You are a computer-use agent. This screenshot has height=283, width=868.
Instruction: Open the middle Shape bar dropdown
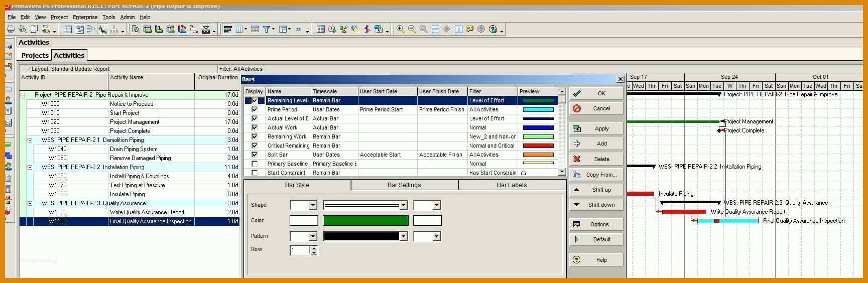(x=403, y=205)
